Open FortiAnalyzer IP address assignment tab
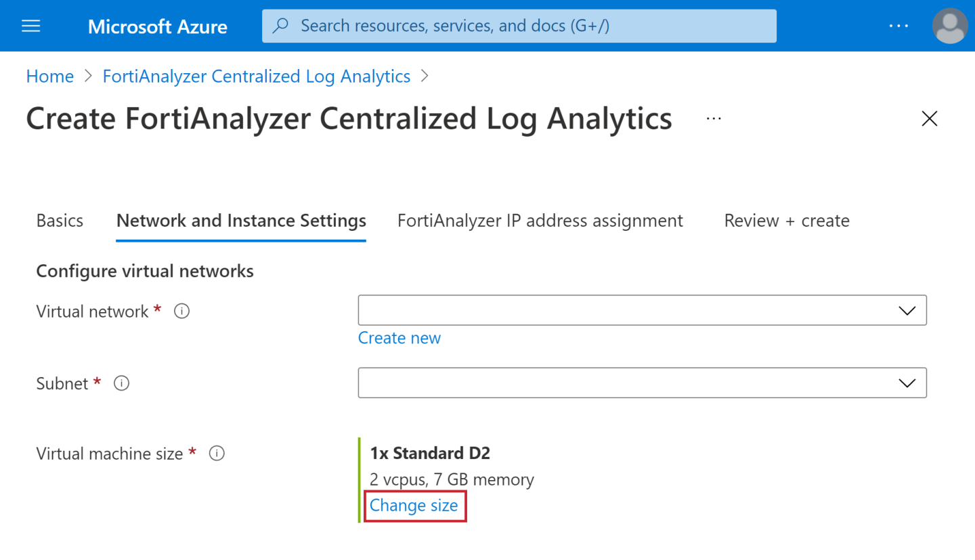Viewport: 975px width, 560px height. 540,221
